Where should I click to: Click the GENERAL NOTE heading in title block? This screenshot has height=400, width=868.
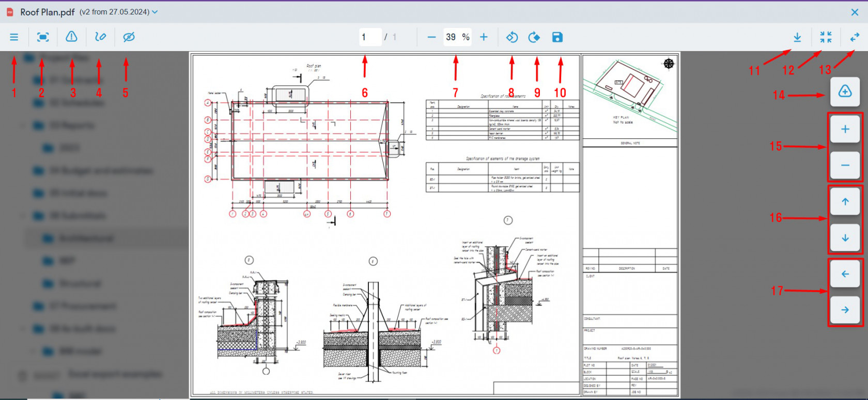pos(630,143)
